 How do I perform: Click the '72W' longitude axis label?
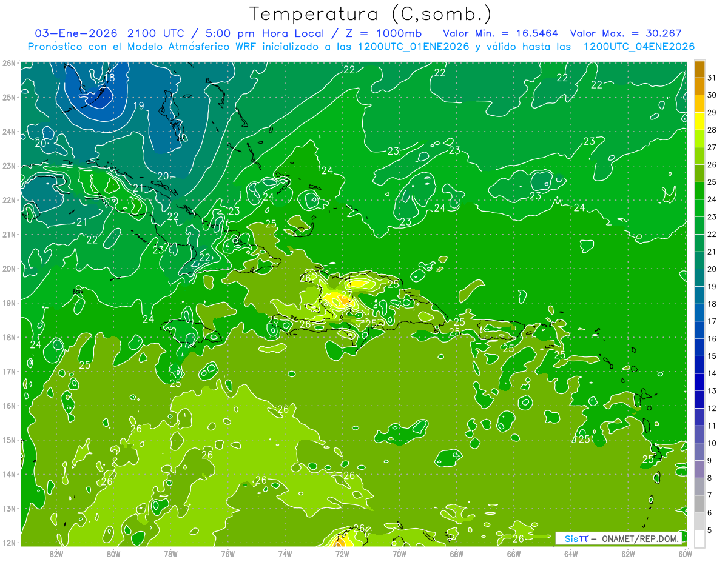pyautogui.click(x=342, y=554)
